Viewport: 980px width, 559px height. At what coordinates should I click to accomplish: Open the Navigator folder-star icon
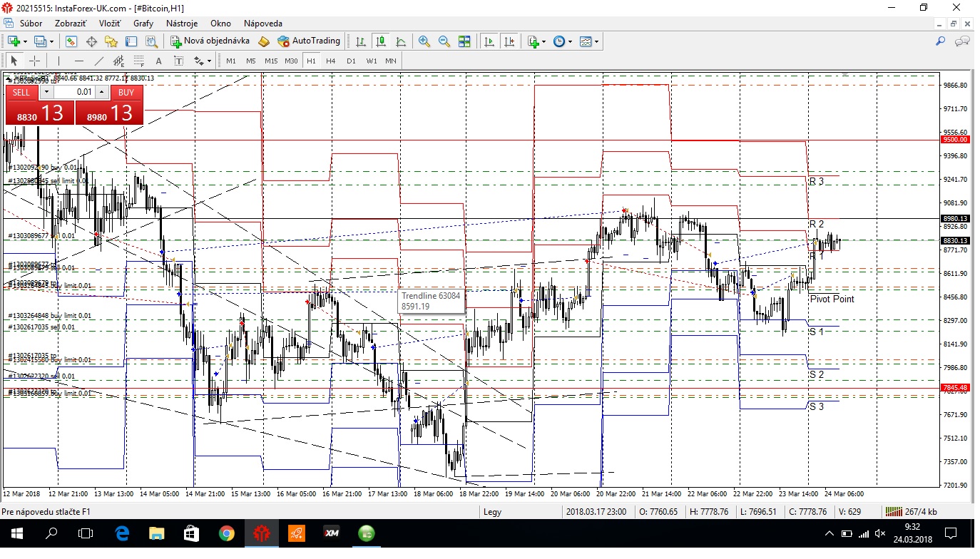tap(111, 41)
